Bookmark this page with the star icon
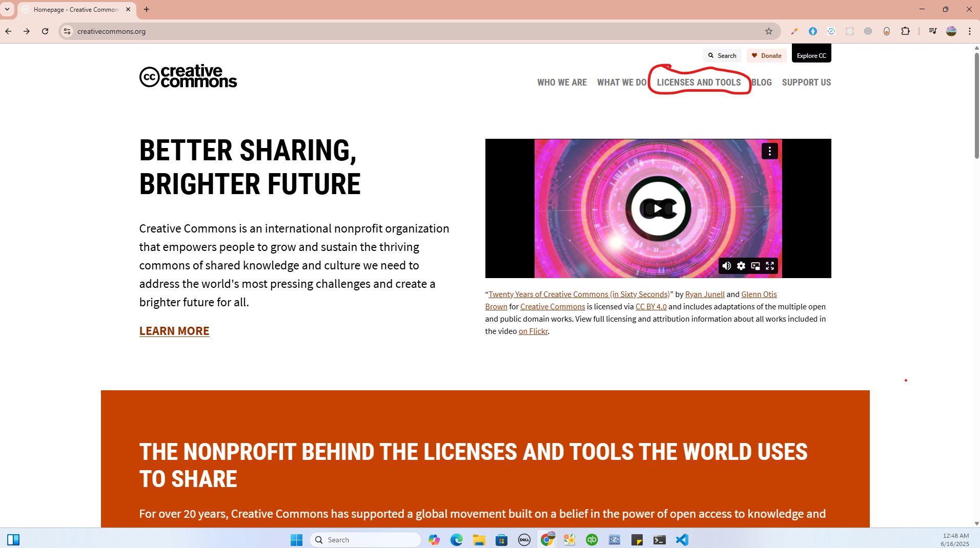The height and width of the screenshot is (548, 980). [769, 31]
